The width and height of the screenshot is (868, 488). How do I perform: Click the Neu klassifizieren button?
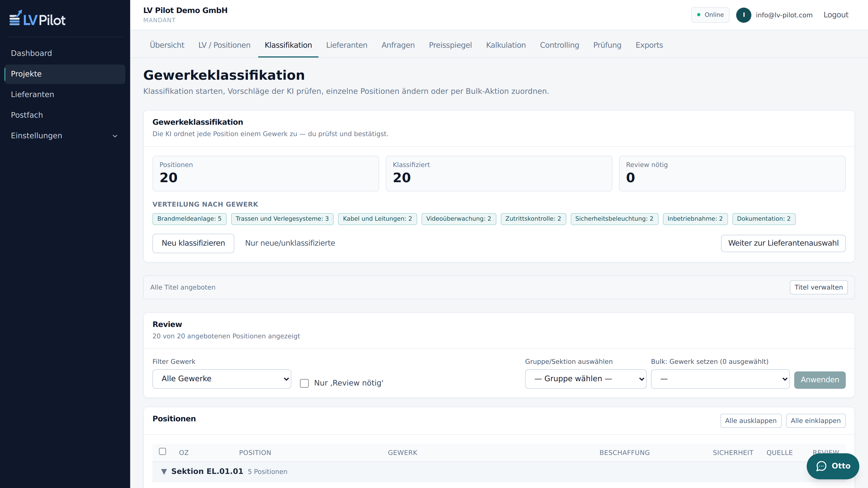pos(193,243)
